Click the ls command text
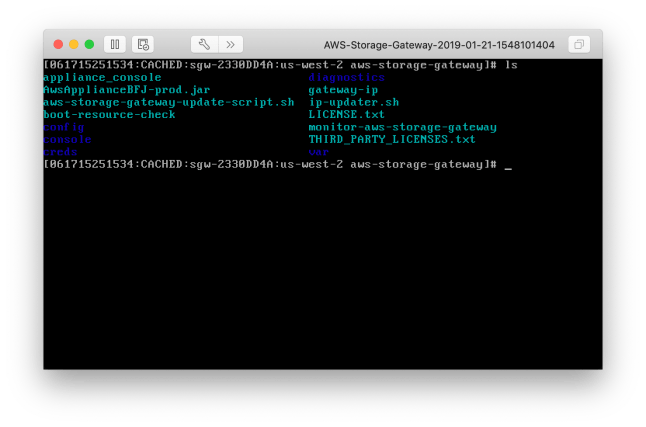Image resolution: width=646 pixels, height=427 pixels. click(511, 65)
